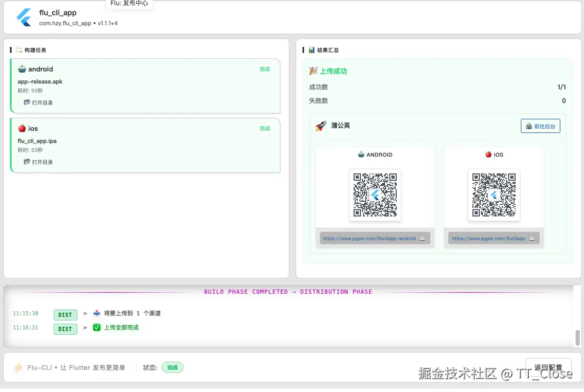The image size is (584, 392).
Task: Open directory for ios flu_cli_app.ipa
Action: tap(38, 162)
